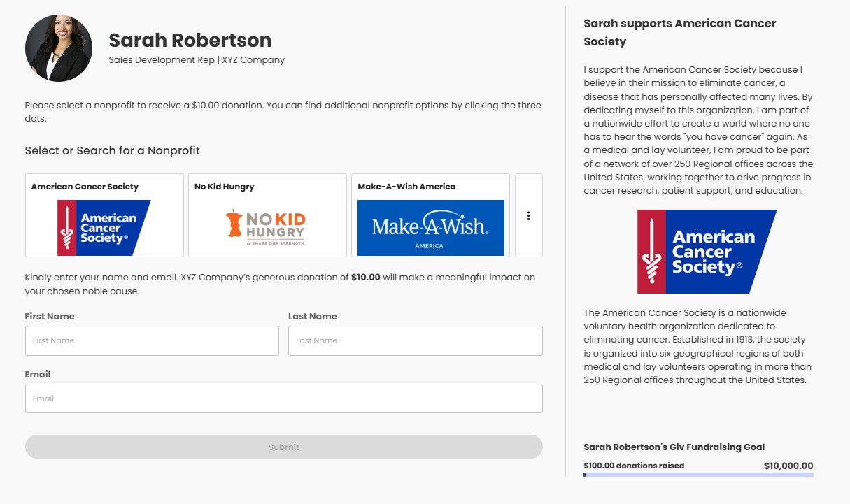Click the "Select or Search for a Nonprofit" heading
Viewport: 850px width, 504px height.
click(x=113, y=150)
